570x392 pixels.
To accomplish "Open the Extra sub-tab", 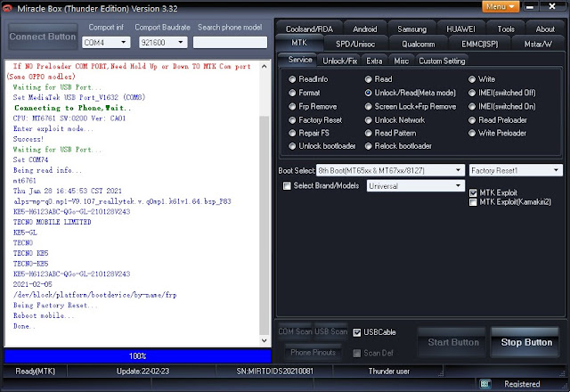I will pyautogui.click(x=374, y=61).
